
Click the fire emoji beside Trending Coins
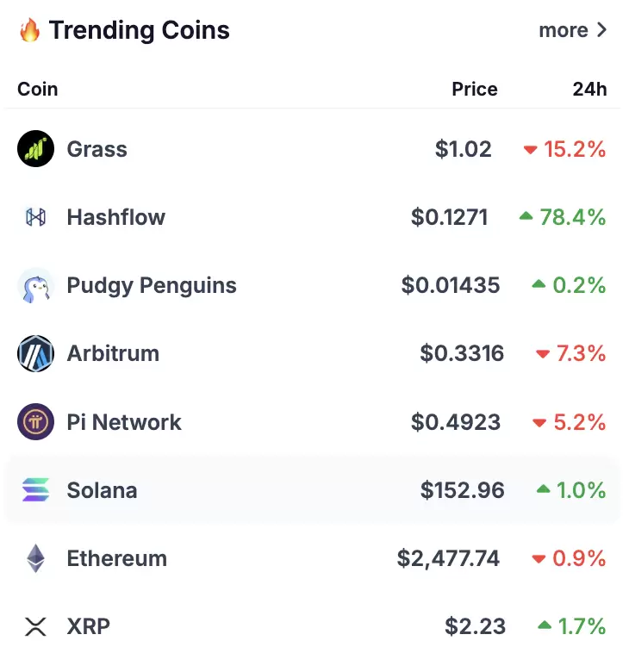click(29, 30)
